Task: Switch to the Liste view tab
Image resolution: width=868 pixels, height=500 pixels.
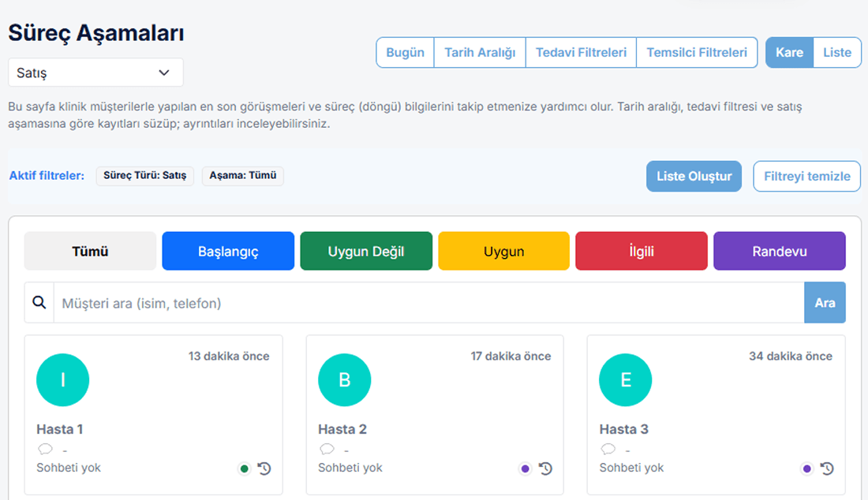Action: [x=837, y=52]
